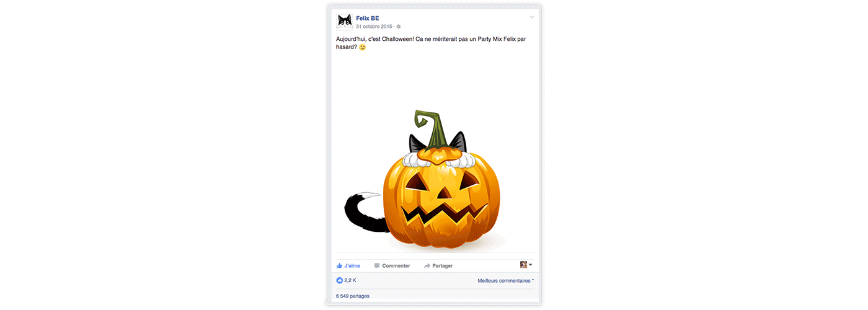This screenshot has height=310, width=868.
Task: Select the Partager button text
Action: click(443, 266)
